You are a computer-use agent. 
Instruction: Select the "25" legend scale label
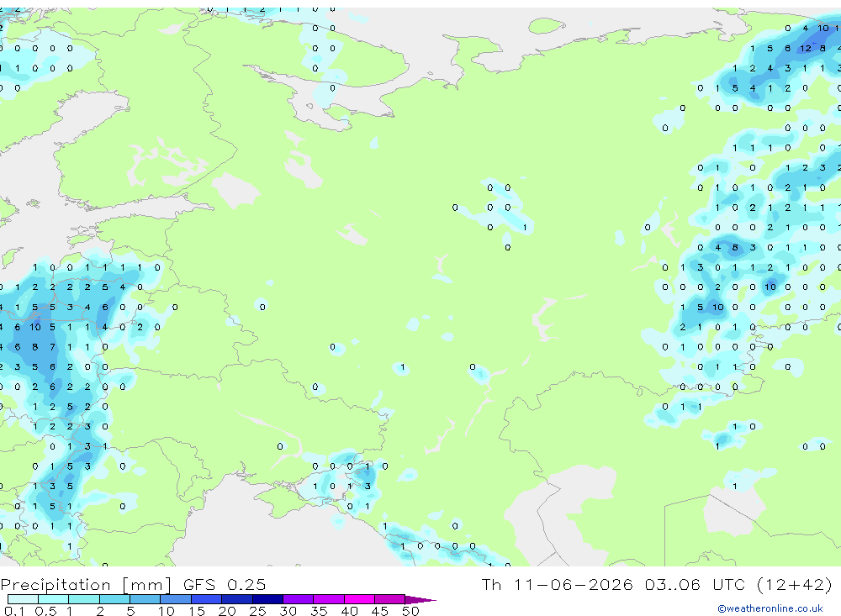pyautogui.click(x=257, y=611)
